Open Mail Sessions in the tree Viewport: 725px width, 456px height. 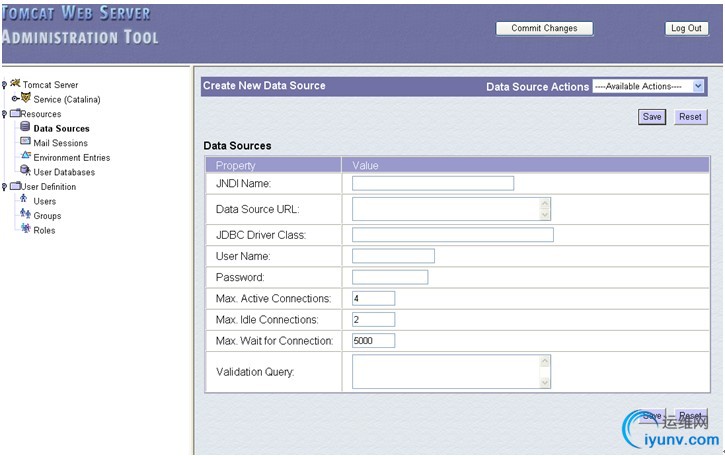point(61,143)
